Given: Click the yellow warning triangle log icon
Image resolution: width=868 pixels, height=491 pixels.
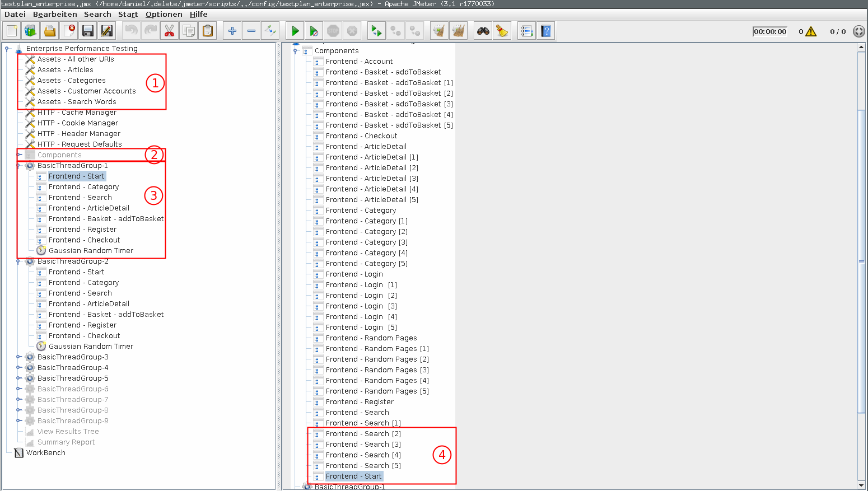Looking at the screenshot, I should 811,32.
